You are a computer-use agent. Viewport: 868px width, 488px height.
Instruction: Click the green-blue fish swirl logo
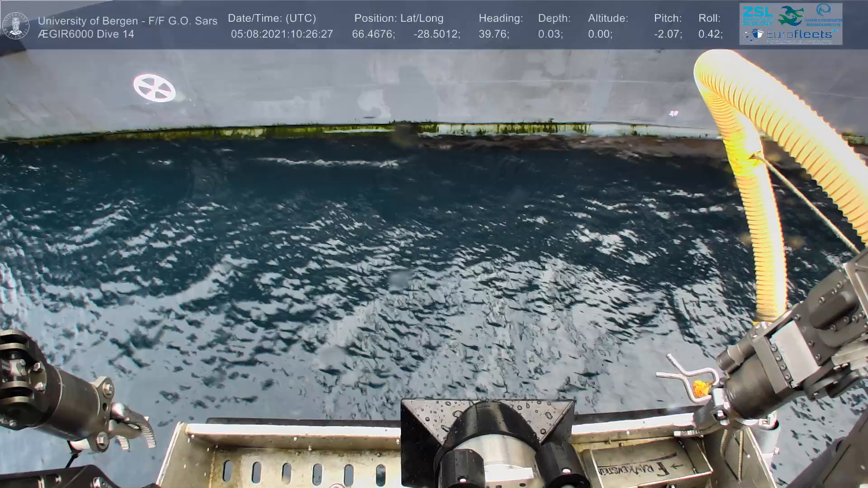(791, 16)
